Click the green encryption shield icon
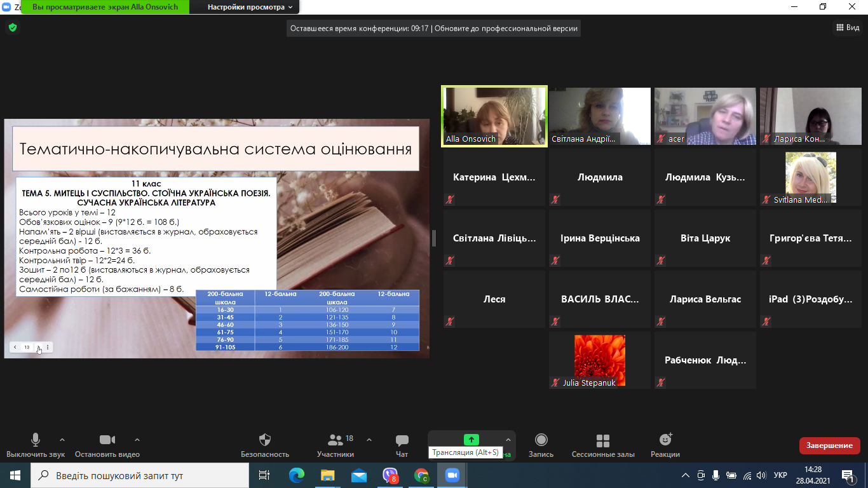 coord(12,27)
